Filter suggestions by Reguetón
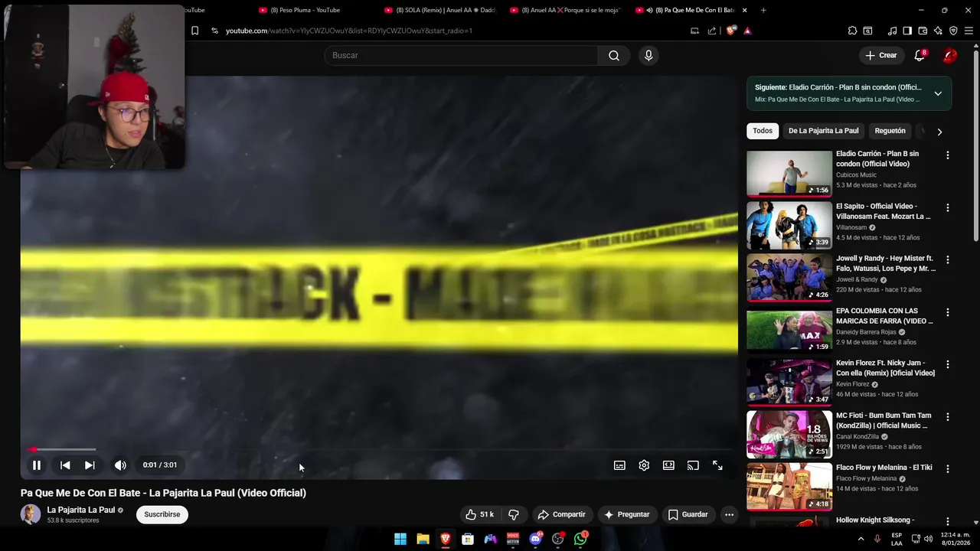980x551 pixels. tap(890, 131)
